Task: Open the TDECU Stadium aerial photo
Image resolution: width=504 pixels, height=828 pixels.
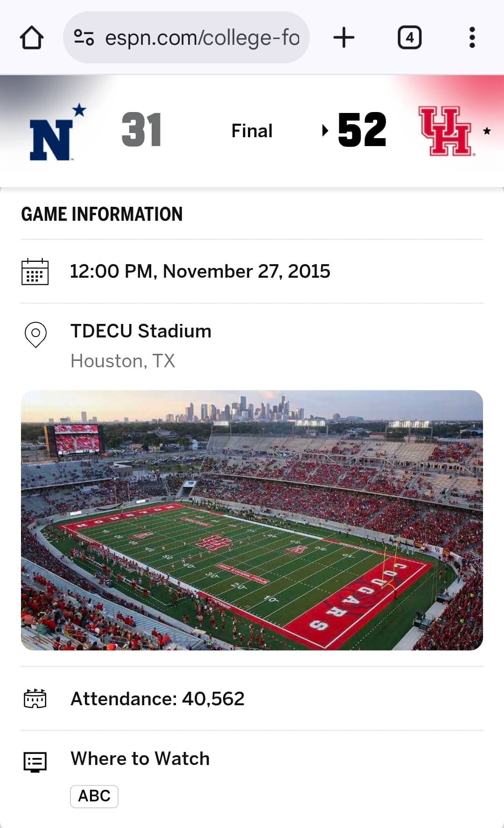Action: [x=252, y=520]
